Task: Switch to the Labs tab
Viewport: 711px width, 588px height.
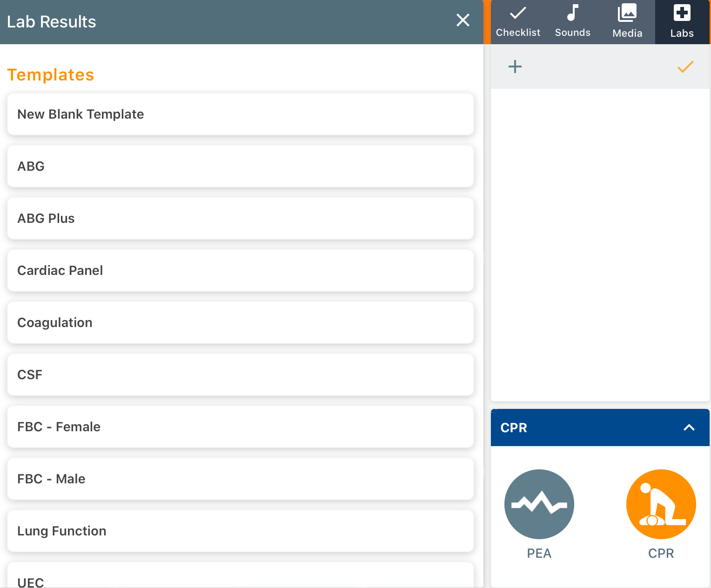Action: [x=682, y=22]
